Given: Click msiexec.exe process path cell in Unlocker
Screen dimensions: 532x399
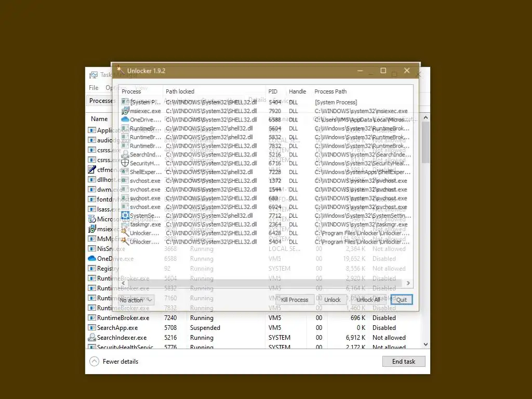Looking at the screenshot, I should tap(361, 111).
